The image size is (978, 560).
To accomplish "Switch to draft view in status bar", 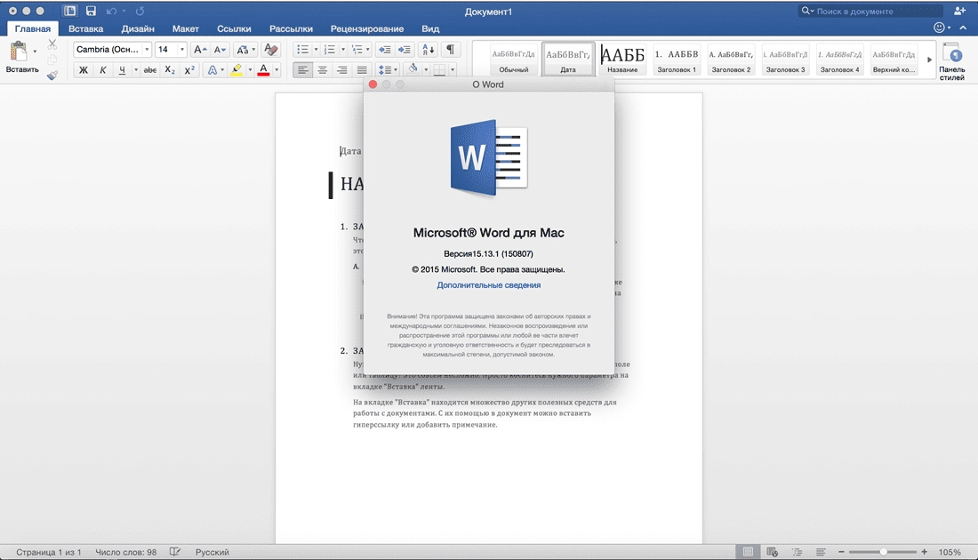I will pyautogui.click(x=821, y=552).
